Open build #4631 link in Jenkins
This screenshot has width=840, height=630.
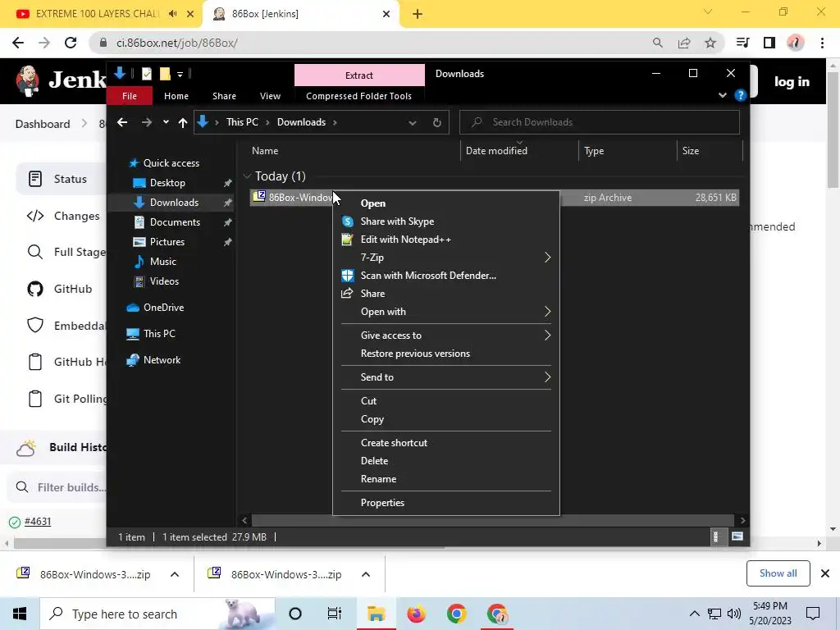[38, 521]
